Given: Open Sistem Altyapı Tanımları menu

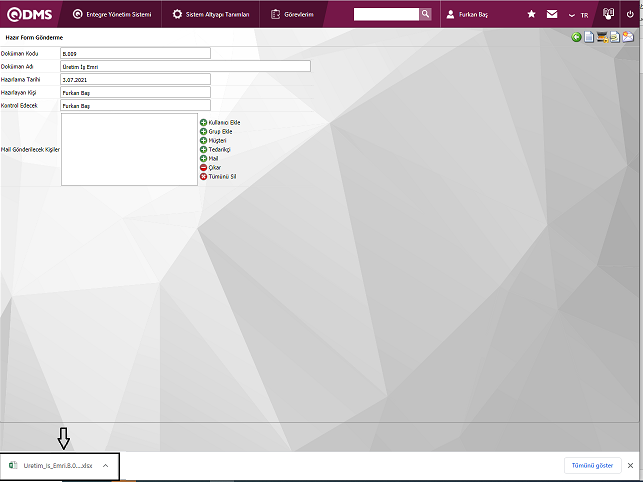Looking at the screenshot, I should pyautogui.click(x=211, y=14).
